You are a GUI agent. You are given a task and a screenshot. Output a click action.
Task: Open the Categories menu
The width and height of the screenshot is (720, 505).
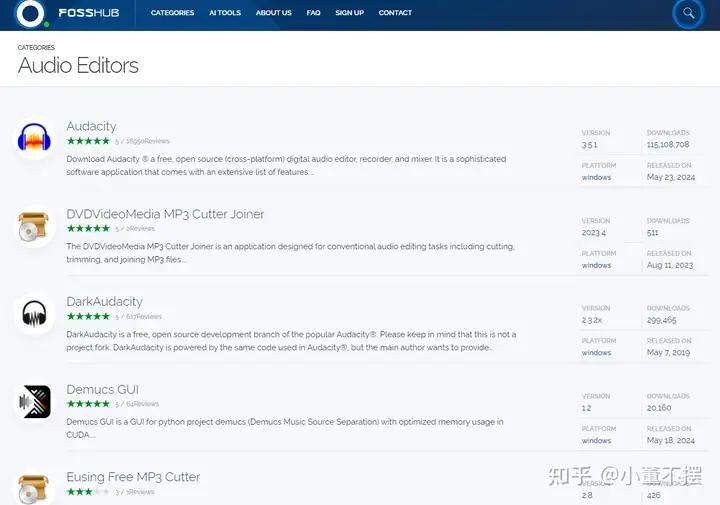pos(172,13)
